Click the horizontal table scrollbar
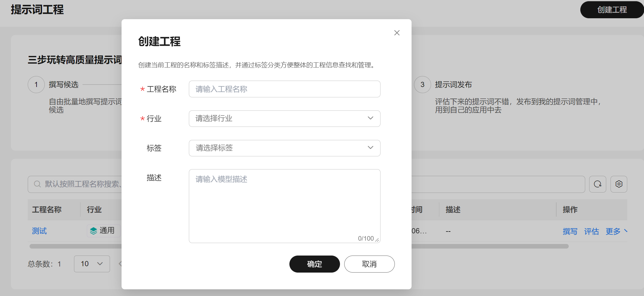 coord(487,246)
